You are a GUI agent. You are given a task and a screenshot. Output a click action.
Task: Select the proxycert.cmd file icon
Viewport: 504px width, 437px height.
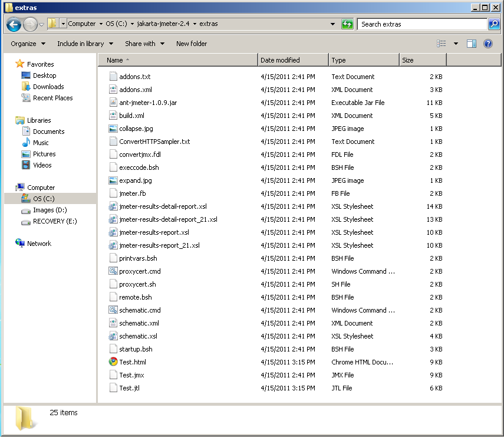pyautogui.click(x=113, y=271)
